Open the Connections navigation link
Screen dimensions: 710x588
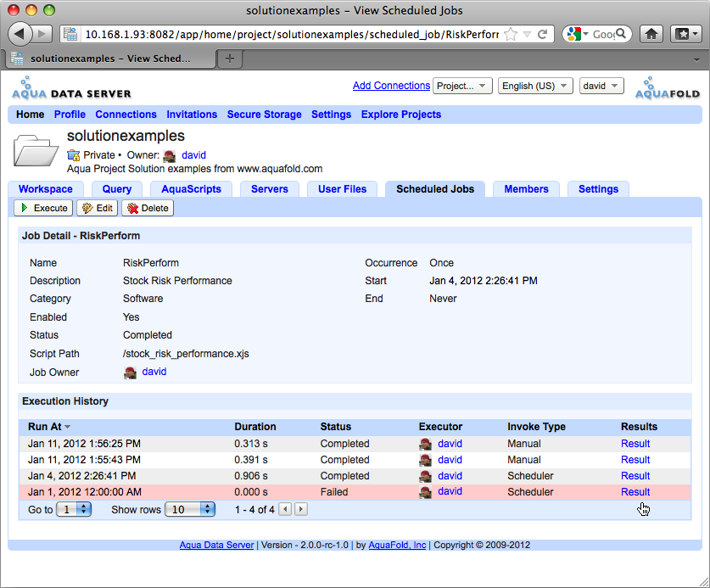click(126, 115)
